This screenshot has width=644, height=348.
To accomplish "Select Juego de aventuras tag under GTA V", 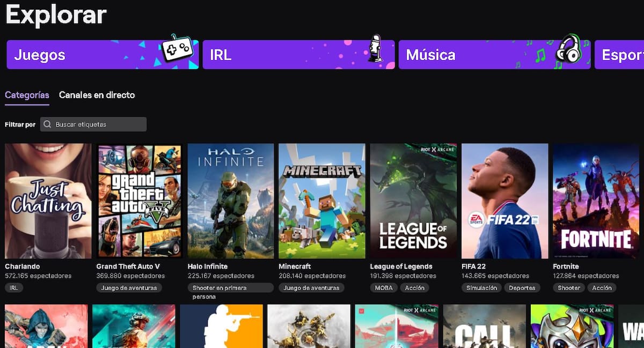I will click(129, 288).
